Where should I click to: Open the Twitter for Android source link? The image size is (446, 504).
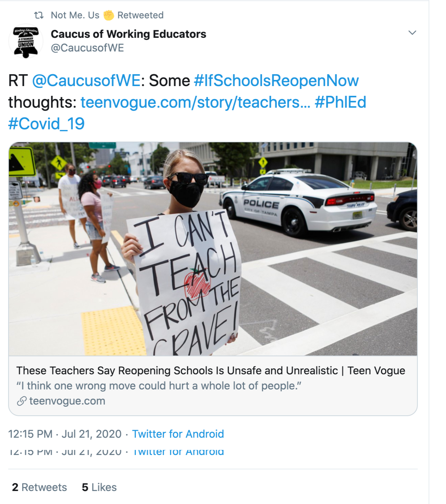(178, 434)
